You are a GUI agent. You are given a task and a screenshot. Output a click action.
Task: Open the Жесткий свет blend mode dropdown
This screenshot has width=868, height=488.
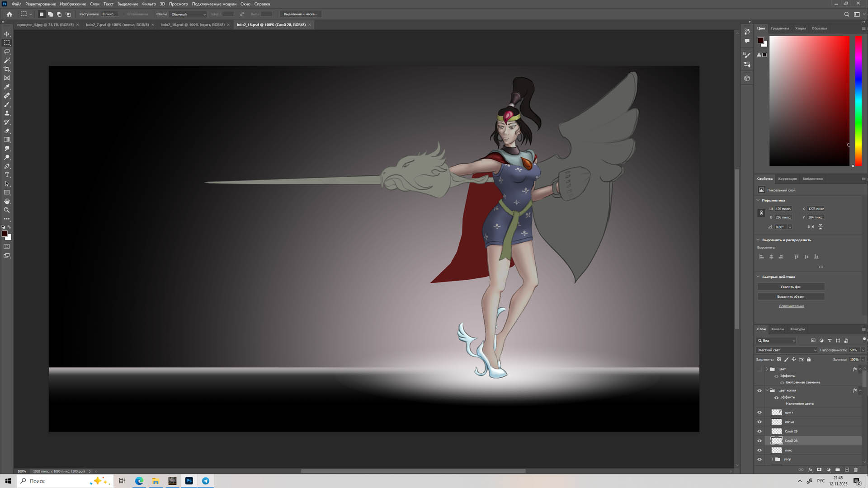coord(787,350)
